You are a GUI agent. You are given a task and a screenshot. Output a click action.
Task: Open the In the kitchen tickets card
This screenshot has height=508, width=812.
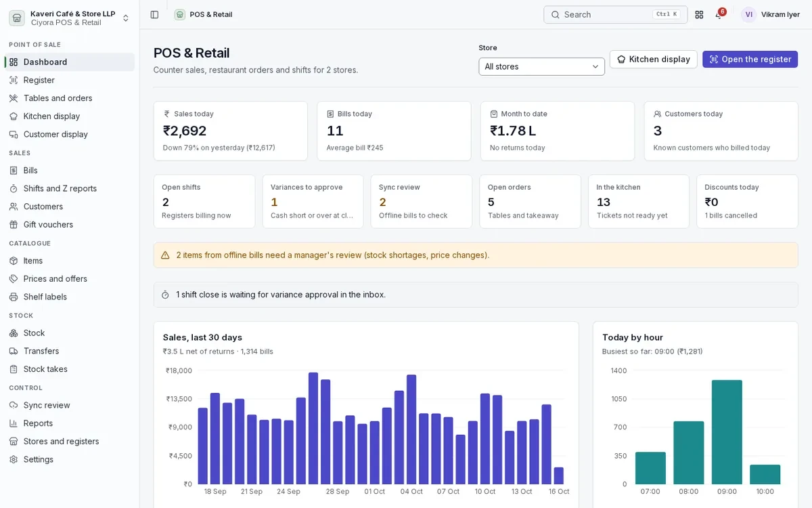point(639,201)
